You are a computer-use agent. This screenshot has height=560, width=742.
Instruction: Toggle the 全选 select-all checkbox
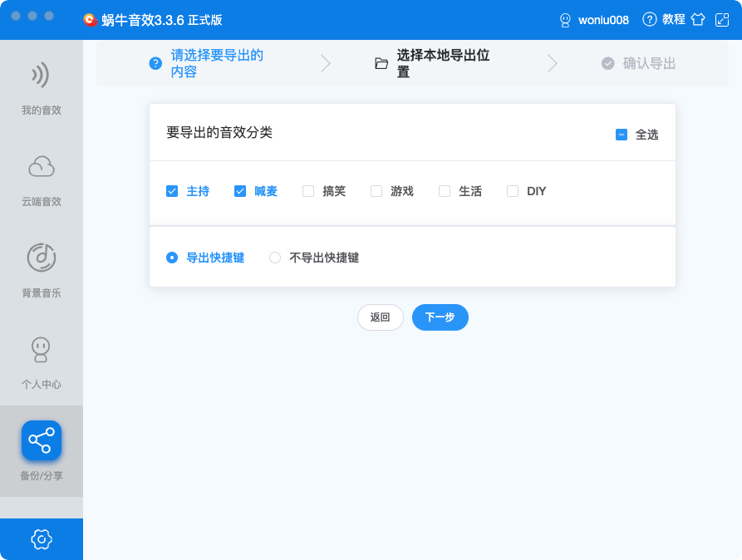622,135
